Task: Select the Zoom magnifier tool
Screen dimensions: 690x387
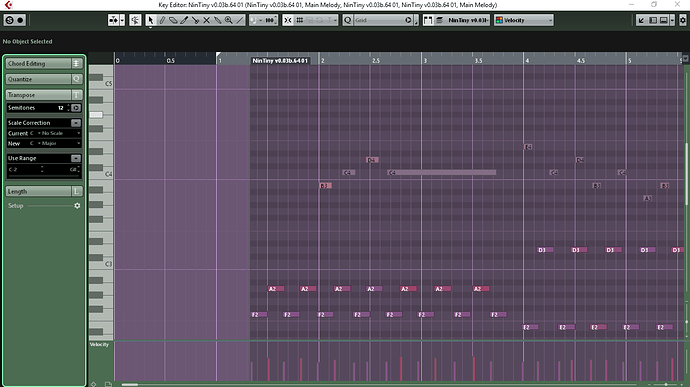Action: click(228, 20)
